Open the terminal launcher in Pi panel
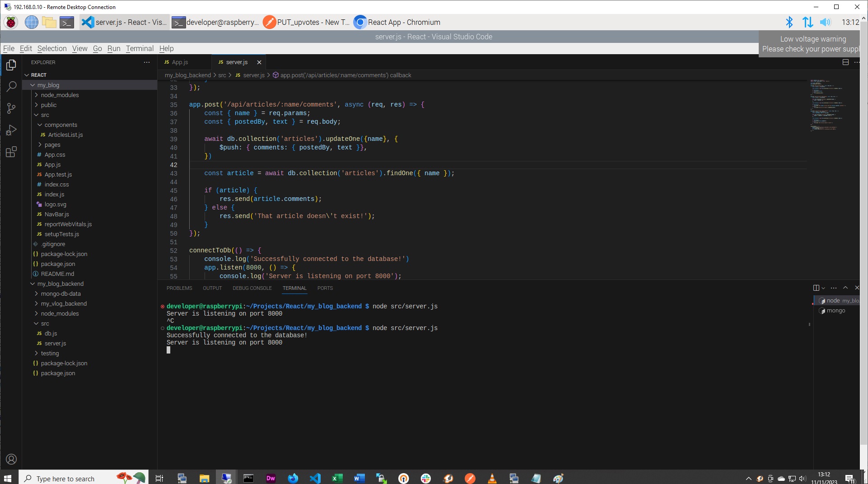 click(x=67, y=22)
